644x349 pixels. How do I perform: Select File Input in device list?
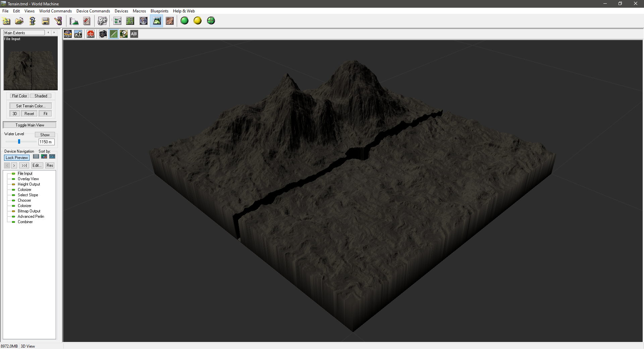coord(25,173)
